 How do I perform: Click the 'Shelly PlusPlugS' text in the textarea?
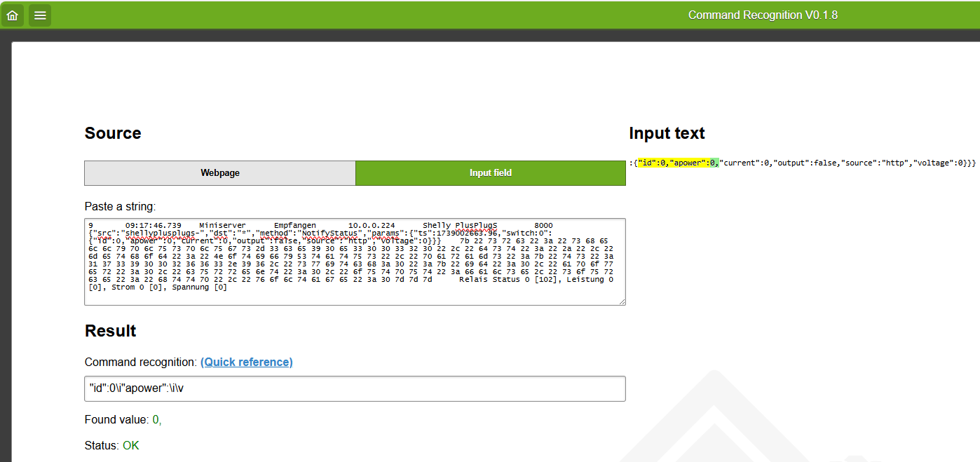(x=460, y=226)
